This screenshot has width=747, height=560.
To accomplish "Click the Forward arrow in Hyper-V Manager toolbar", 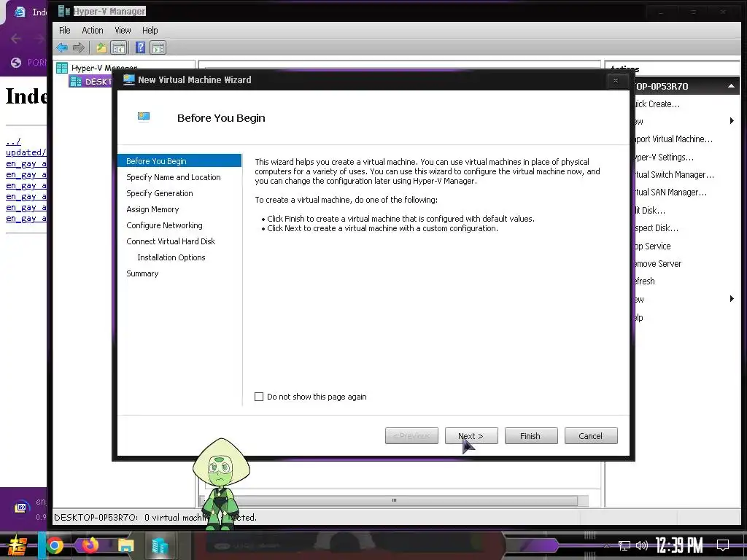I will [x=79, y=47].
